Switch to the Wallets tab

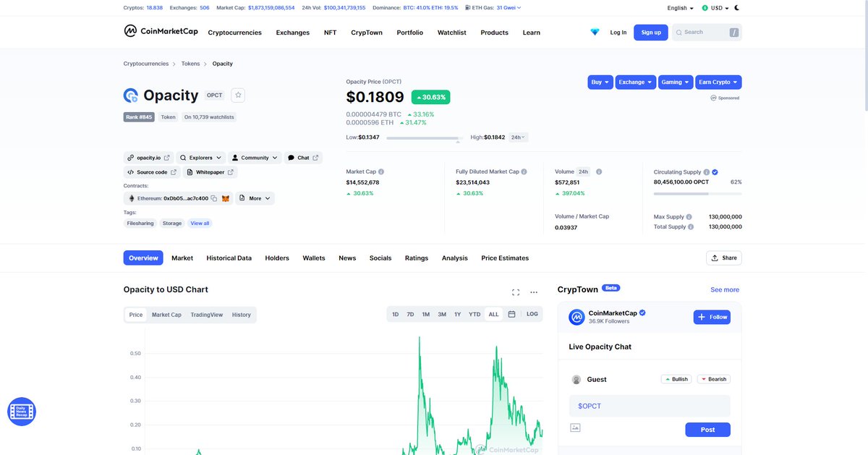click(x=314, y=258)
